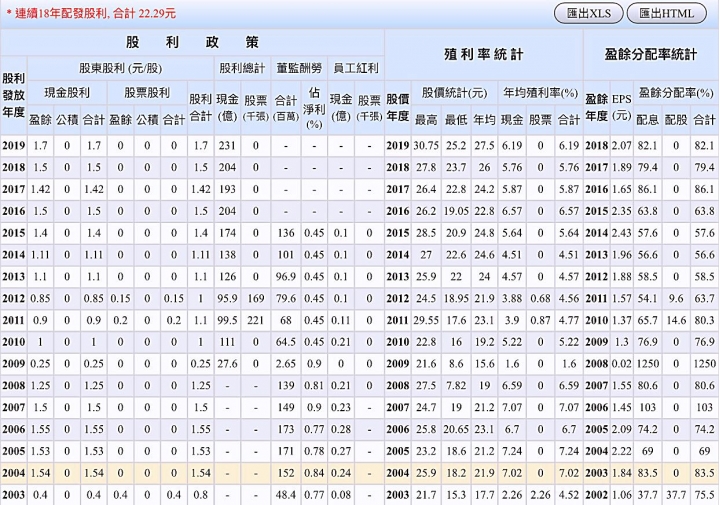Select the highlighted 2004 dividend year row

point(360,473)
